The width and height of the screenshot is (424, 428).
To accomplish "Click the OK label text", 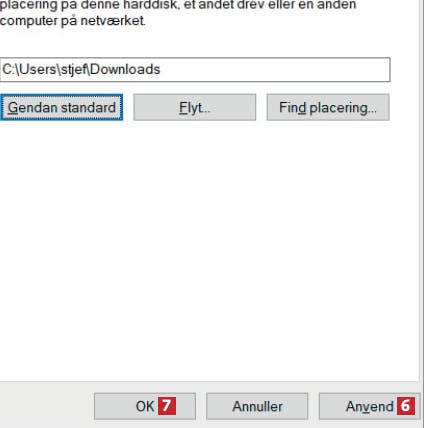I will click(145, 406).
